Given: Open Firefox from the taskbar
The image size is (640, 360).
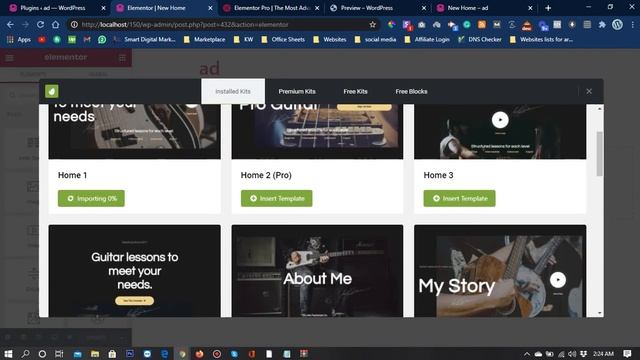Looking at the screenshot, I should coord(199,353).
